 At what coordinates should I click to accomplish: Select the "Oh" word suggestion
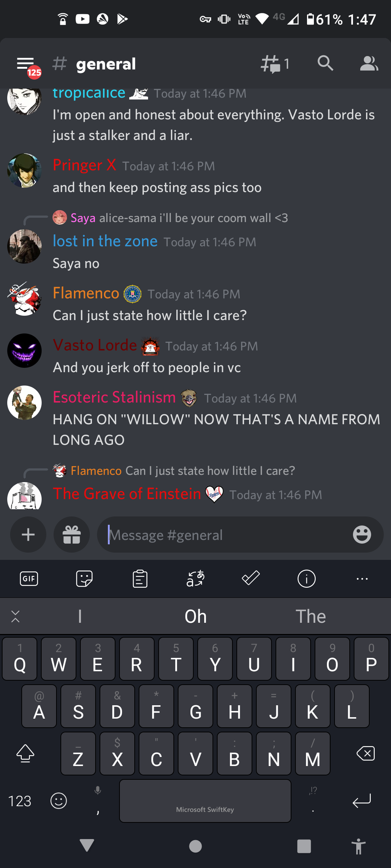[195, 616]
